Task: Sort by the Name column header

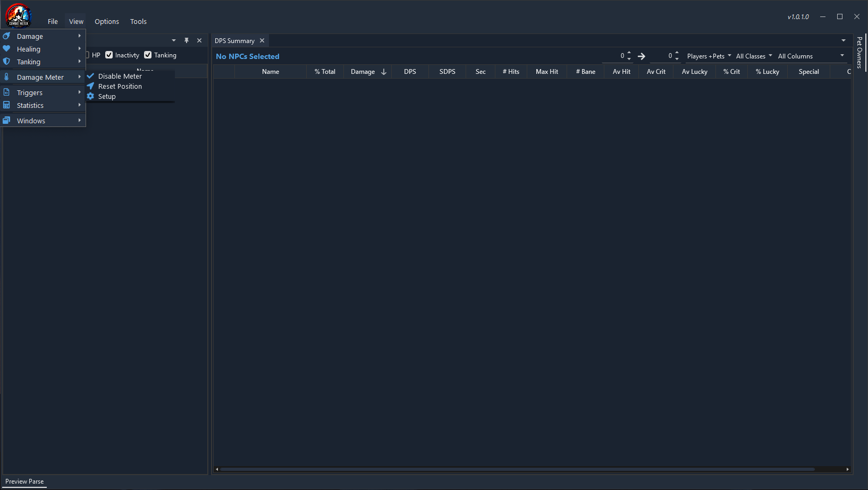Action: click(x=271, y=72)
